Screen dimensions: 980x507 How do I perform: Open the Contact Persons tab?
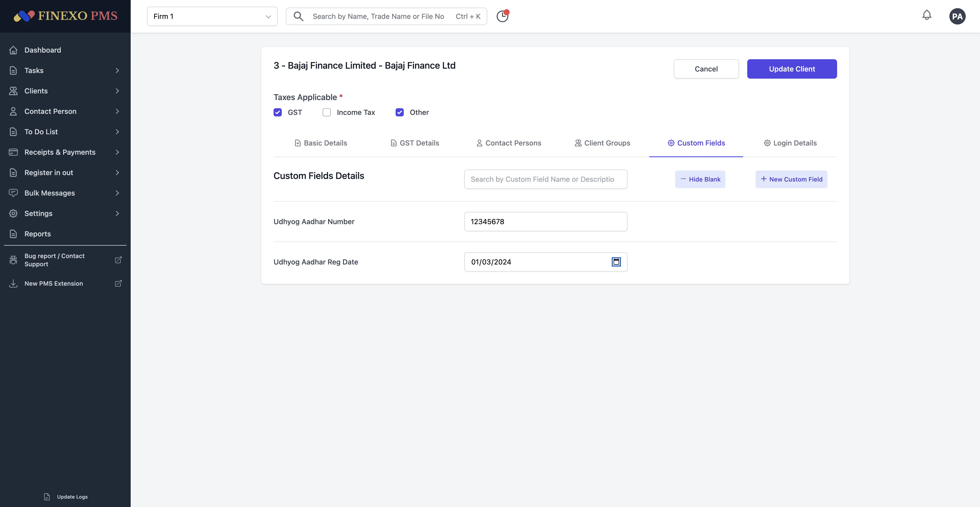point(509,143)
